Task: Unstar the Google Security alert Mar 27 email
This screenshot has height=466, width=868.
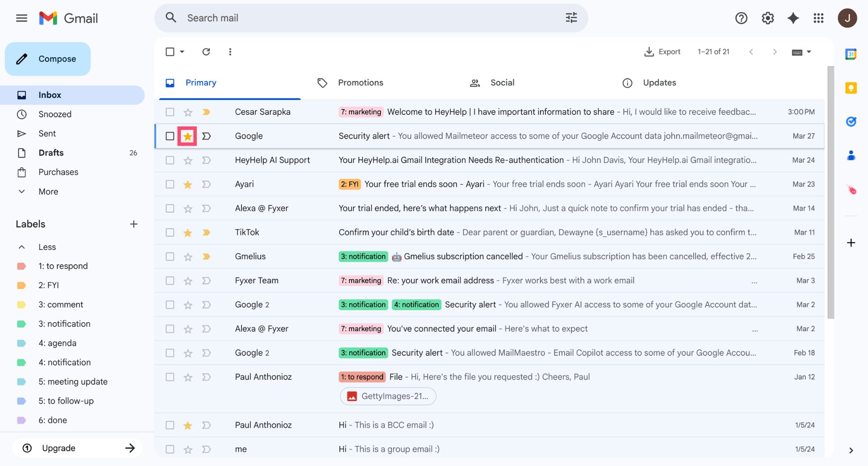Action: 187,136
